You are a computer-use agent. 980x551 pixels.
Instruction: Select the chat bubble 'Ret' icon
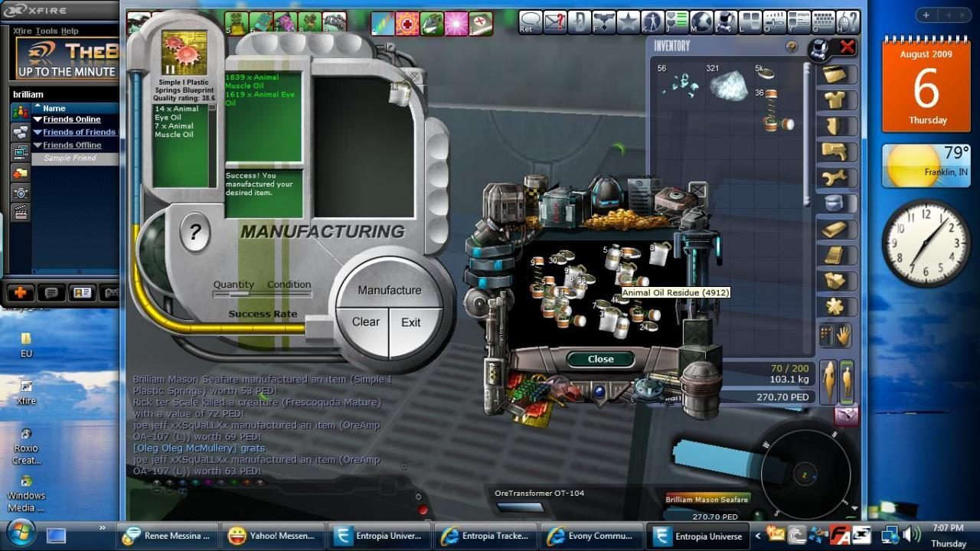point(530,21)
